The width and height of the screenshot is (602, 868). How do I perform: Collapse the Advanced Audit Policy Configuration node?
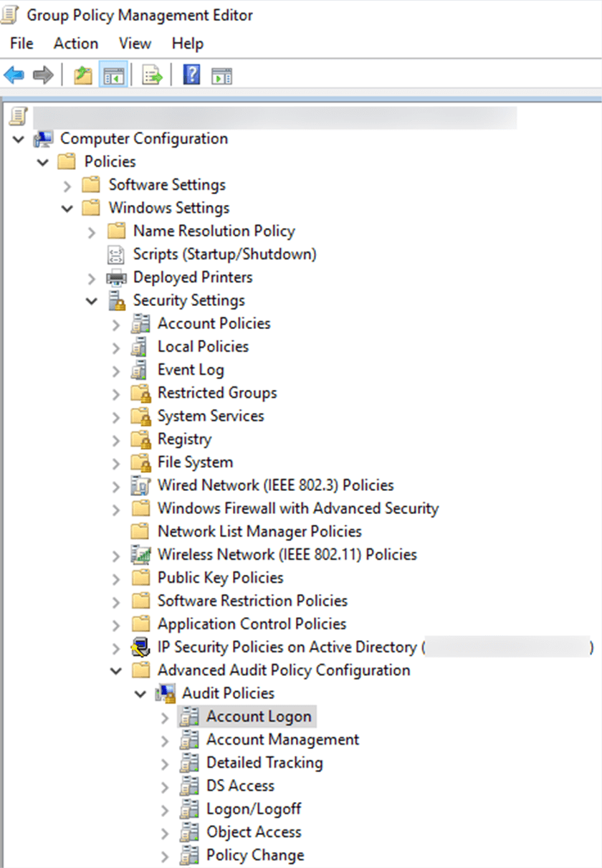(x=116, y=671)
